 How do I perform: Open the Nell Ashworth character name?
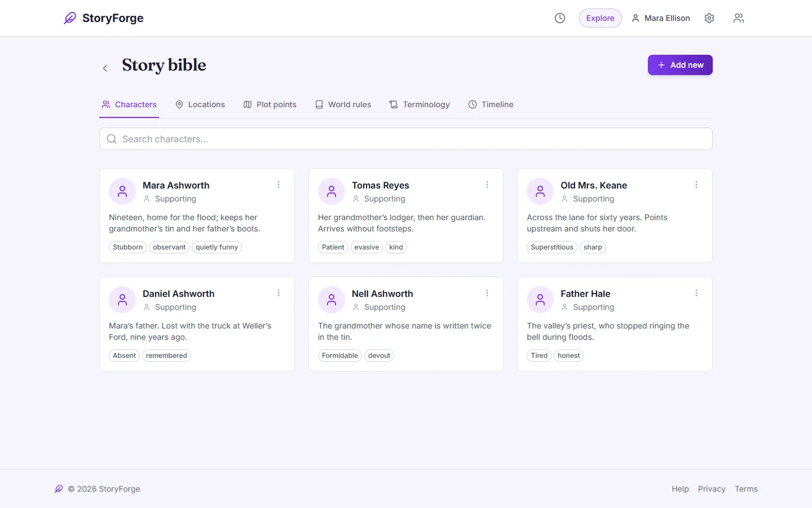(x=382, y=294)
